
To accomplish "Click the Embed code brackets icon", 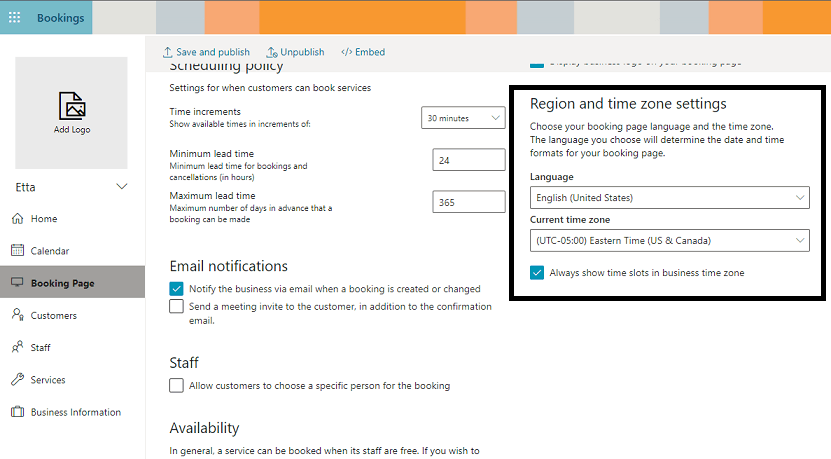I will [347, 52].
